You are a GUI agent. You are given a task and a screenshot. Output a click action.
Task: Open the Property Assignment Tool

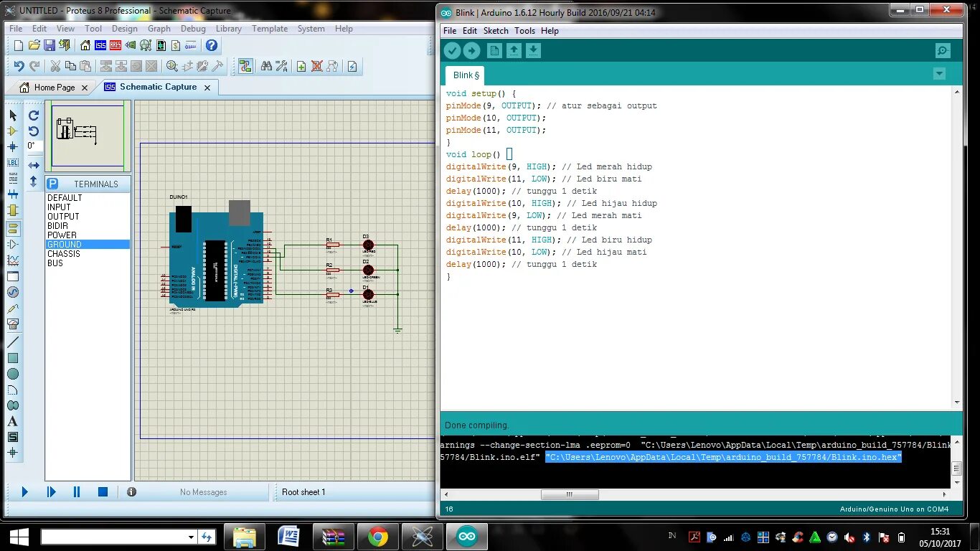[281, 66]
